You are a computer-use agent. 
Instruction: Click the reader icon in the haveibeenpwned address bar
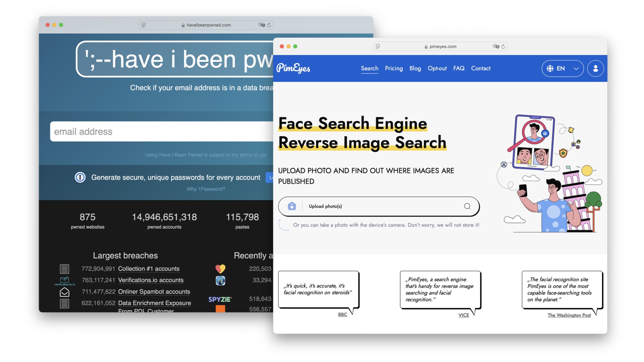tap(144, 25)
